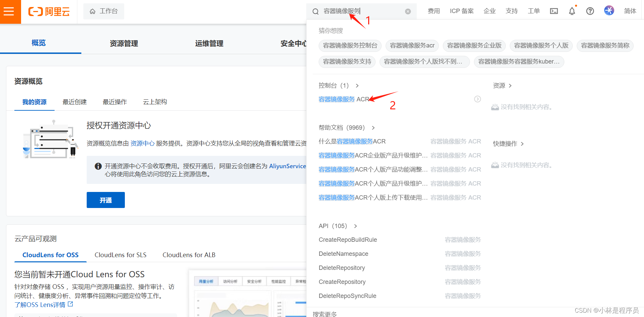Select the 最近操作 sub-tab
This screenshot has height=317, width=644.
point(115,102)
